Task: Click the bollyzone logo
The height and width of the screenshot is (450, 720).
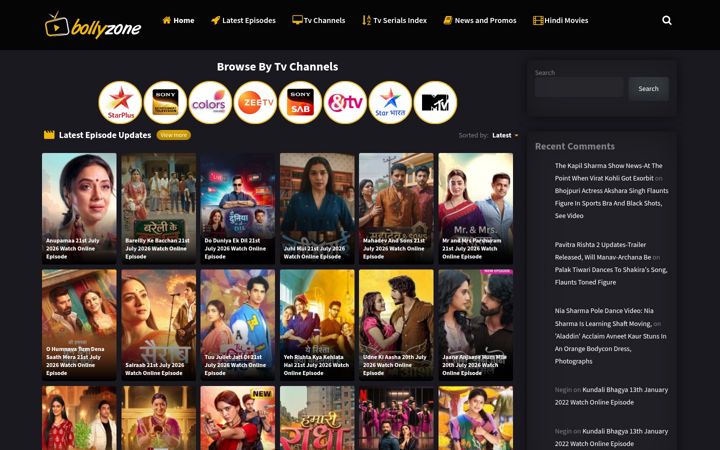Action: click(x=93, y=25)
